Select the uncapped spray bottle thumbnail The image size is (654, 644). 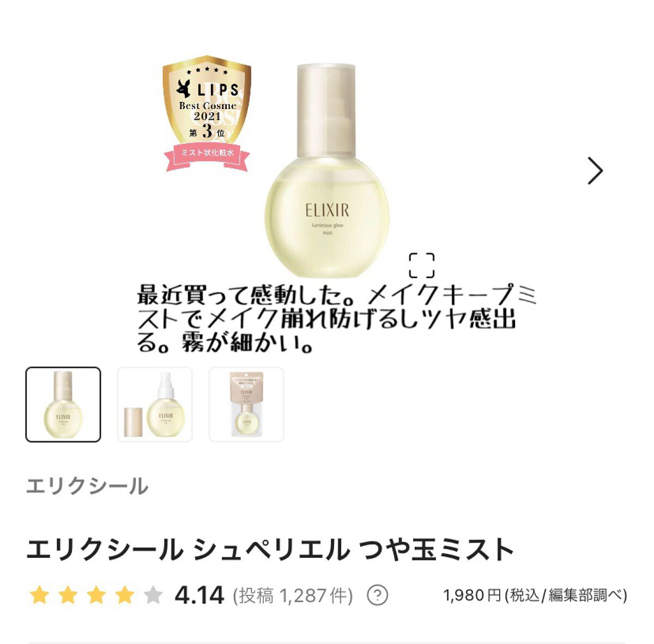tap(155, 404)
